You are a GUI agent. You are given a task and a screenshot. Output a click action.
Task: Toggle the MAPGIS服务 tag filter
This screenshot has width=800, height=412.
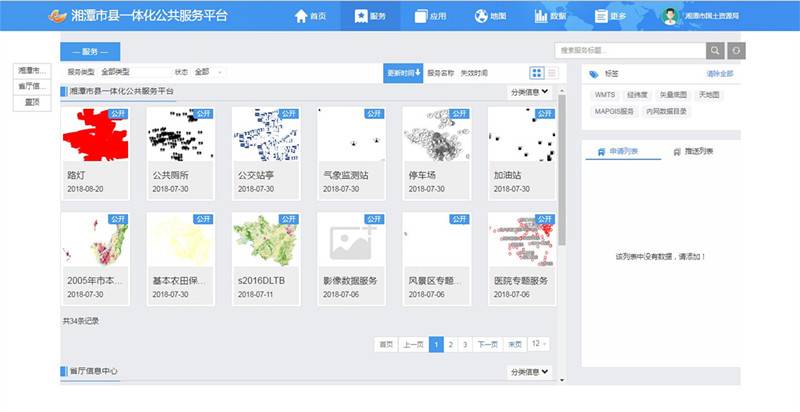pyautogui.click(x=614, y=111)
